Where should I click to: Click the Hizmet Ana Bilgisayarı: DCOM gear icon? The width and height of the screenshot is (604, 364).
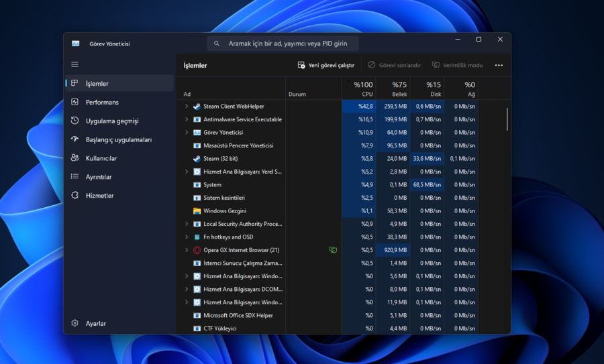[x=197, y=290]
